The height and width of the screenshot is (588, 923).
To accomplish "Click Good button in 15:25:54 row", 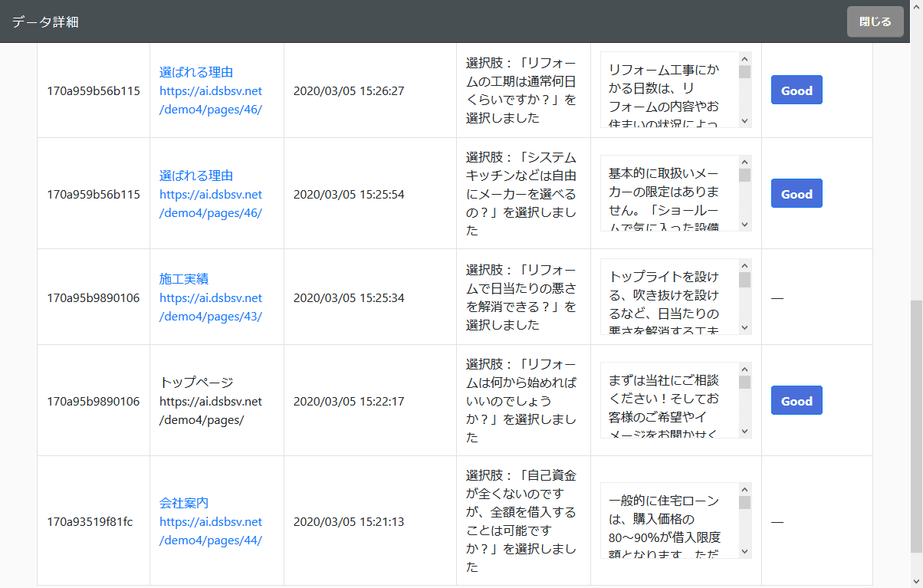I will [x=797, y=194].
